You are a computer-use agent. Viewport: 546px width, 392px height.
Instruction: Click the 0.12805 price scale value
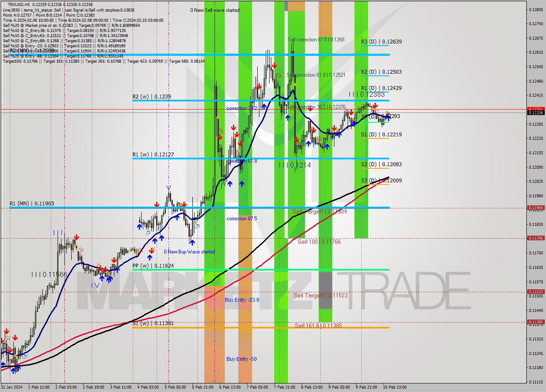(x=536, y=9)
